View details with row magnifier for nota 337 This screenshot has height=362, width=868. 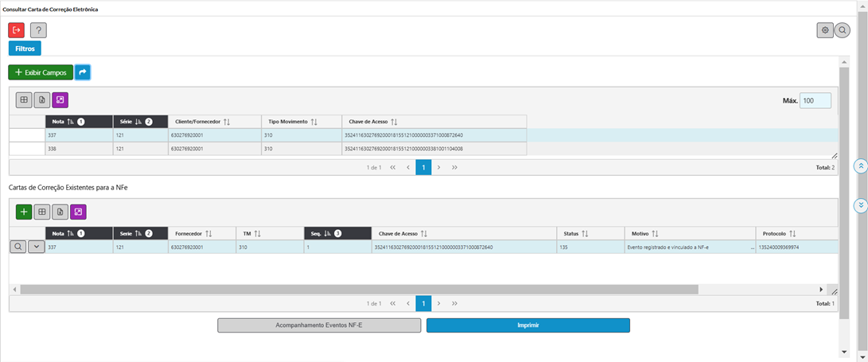(18, 247)
